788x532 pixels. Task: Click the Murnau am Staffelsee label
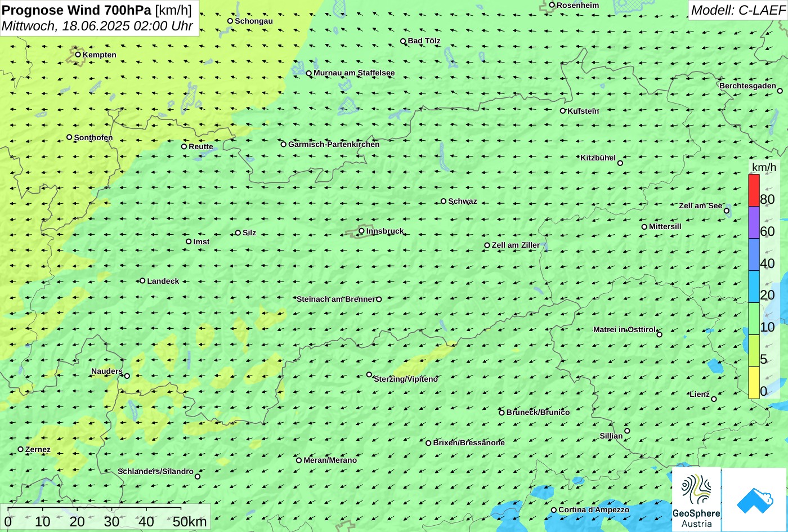(354, 73)
